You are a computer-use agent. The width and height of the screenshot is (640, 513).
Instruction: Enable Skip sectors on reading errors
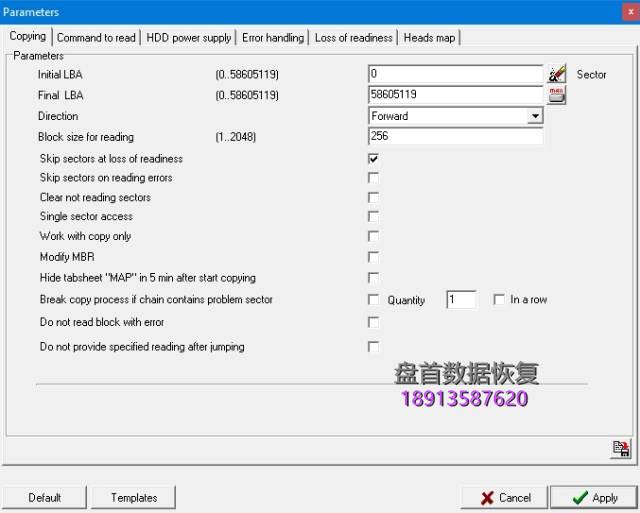pyautogui.click(x=373, y=178)
